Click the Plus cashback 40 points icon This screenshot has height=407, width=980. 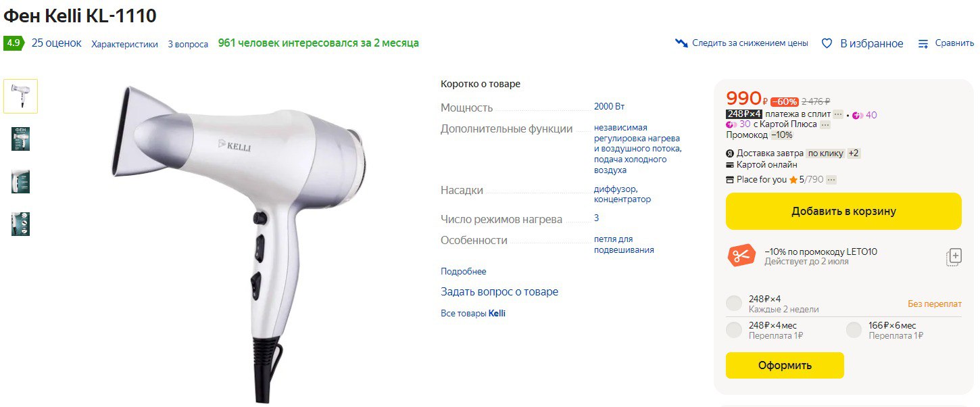pos(858,115)
